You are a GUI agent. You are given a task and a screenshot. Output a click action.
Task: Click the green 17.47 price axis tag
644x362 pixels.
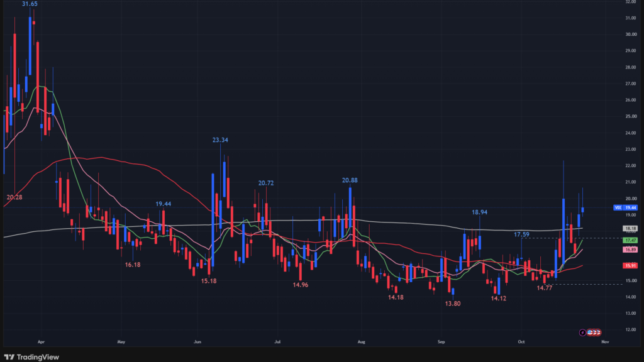tap(630, 240)
